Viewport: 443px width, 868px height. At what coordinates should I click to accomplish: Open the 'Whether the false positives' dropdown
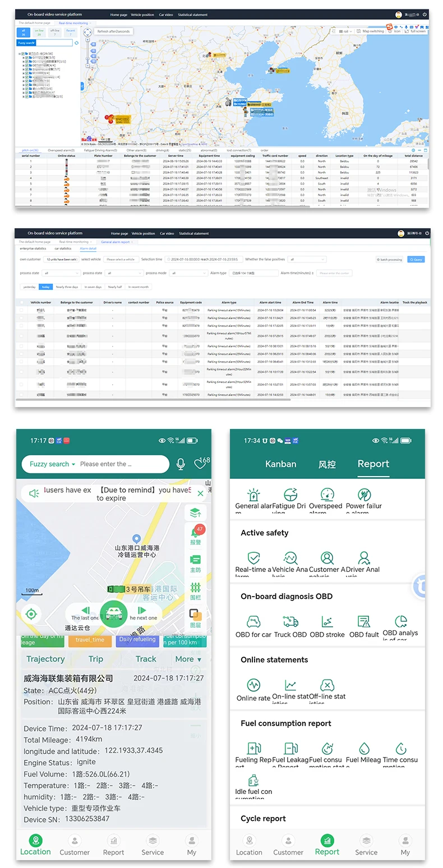(x=307, y=260)
